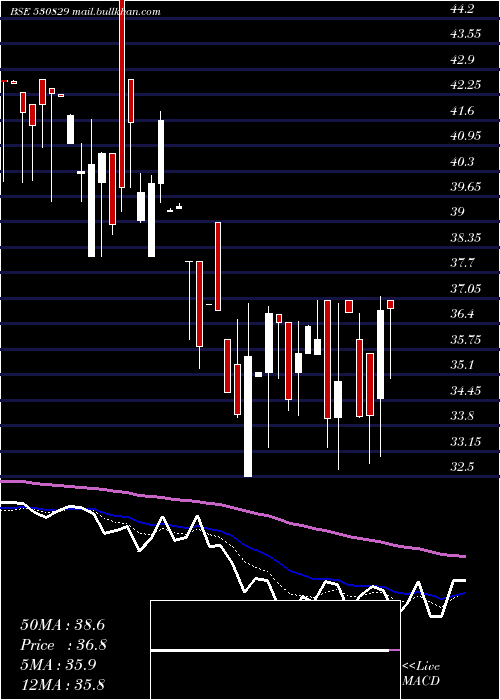Click the 50MA : 38.6 readout

click(62, 625)
